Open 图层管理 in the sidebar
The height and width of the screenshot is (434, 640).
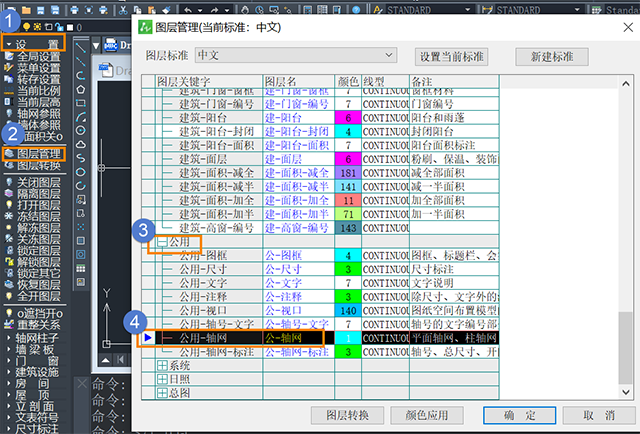tap(33, 154)
